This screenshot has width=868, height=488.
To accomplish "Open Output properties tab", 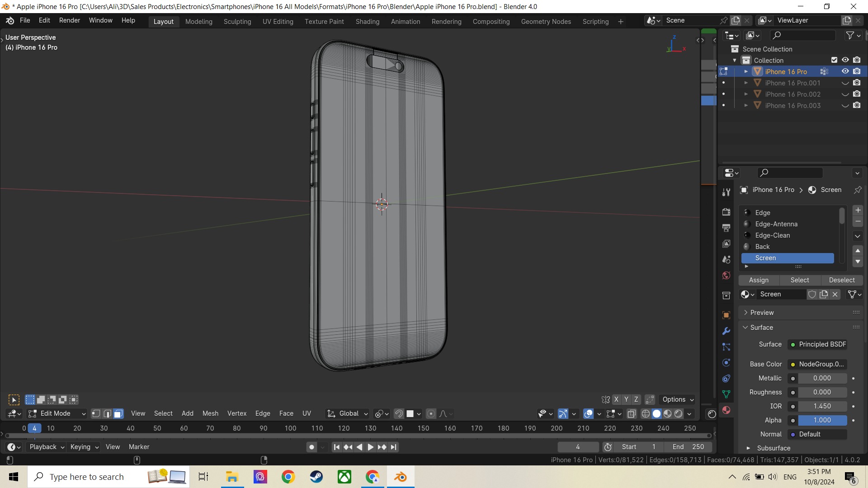I will (726, 228).
